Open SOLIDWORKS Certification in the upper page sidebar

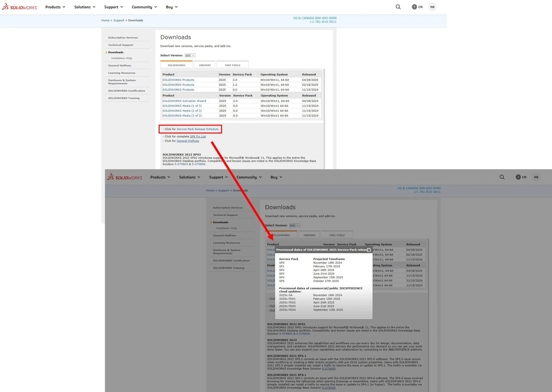pyautogui.click(x=127, y=91)
